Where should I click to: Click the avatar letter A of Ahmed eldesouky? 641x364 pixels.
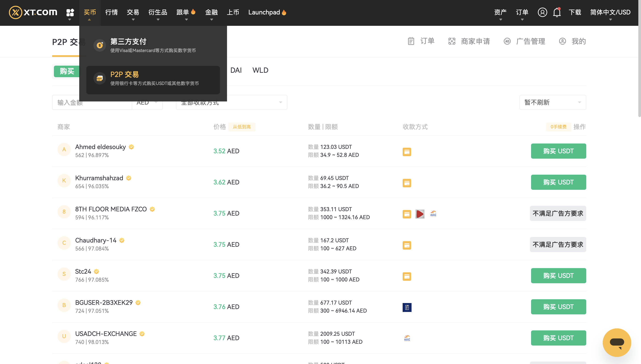64,150
